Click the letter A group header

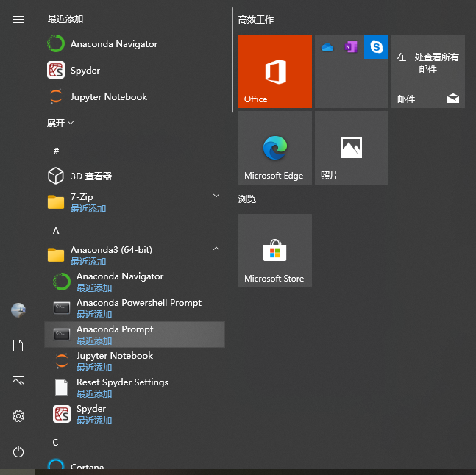pos(56,231)
